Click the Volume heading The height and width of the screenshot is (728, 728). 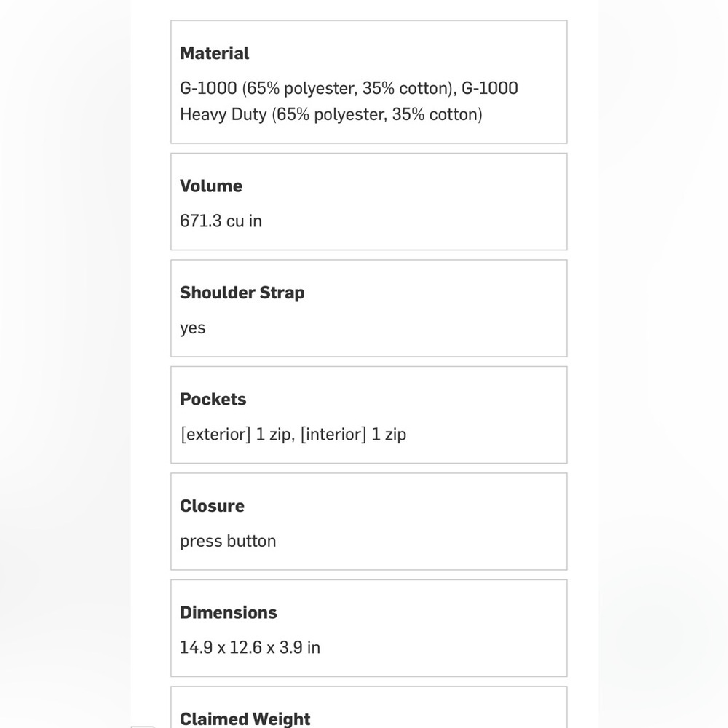click(x=210, y=186)
